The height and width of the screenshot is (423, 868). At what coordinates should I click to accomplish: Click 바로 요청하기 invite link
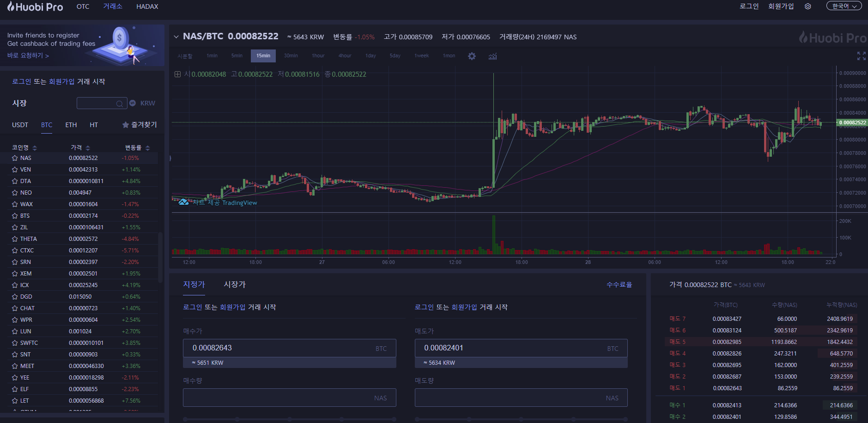tap(28, 55)
